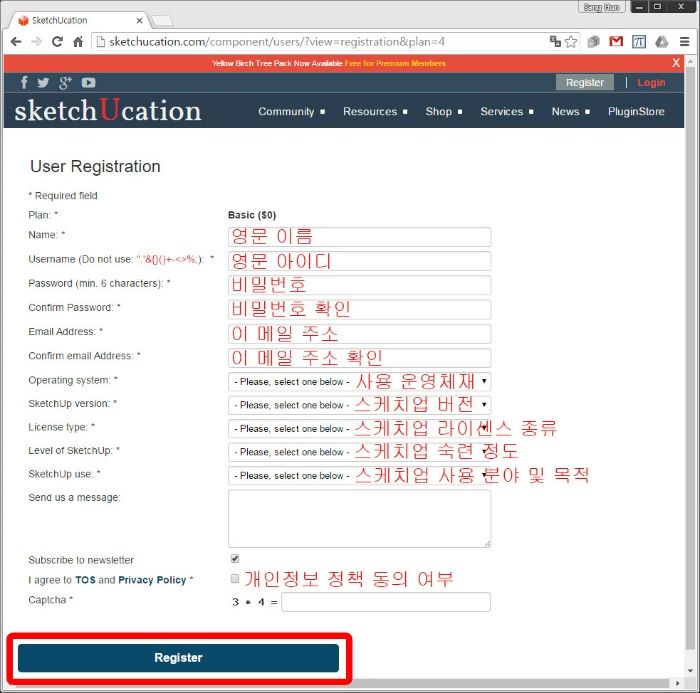This screenshot has width=700, height=693.
Task: Focus the Email Address field
Action: click(x=359, y=333)
